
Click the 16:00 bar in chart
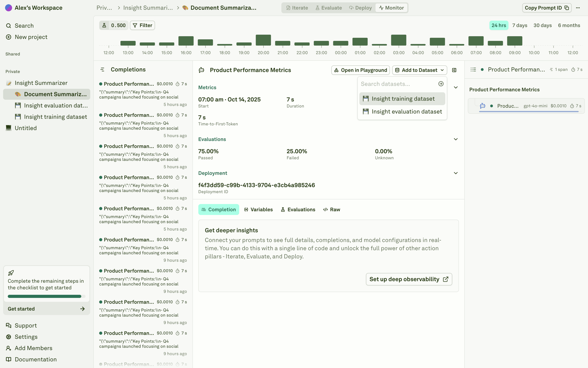coord(186,41)
